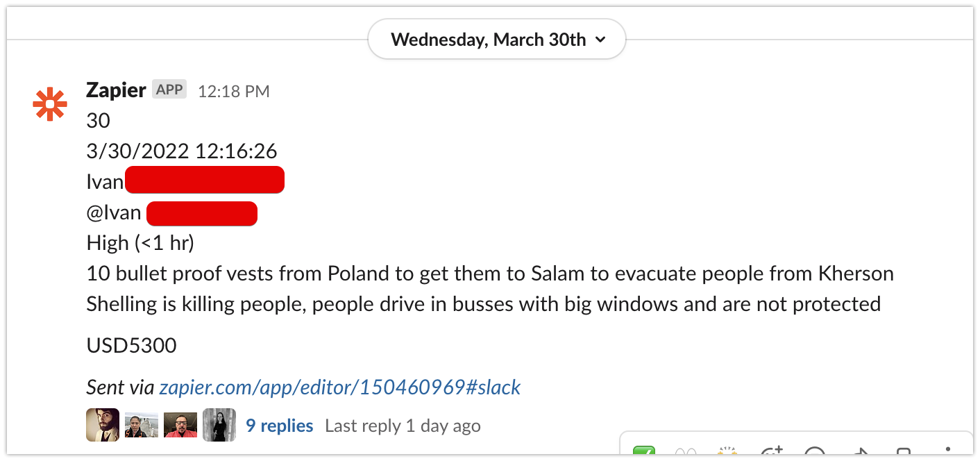The height and width of the screenshot is (461, 980).
Task: Open the Zapier sender name profile
Action: pos(116,90)
